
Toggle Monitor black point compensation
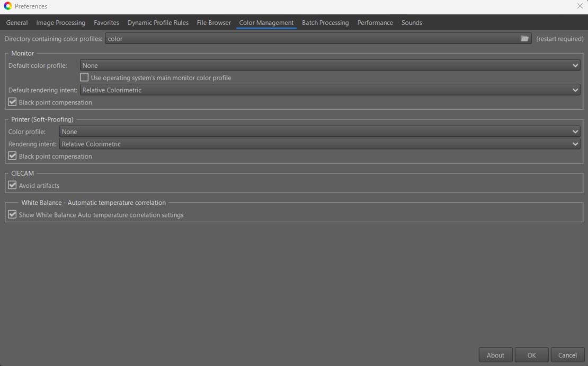click(13, 102)
